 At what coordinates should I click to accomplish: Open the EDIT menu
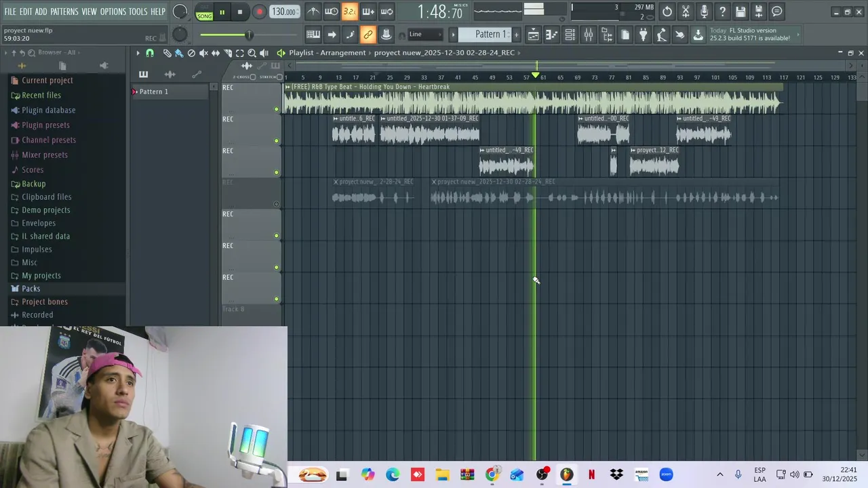pos(26,12)
